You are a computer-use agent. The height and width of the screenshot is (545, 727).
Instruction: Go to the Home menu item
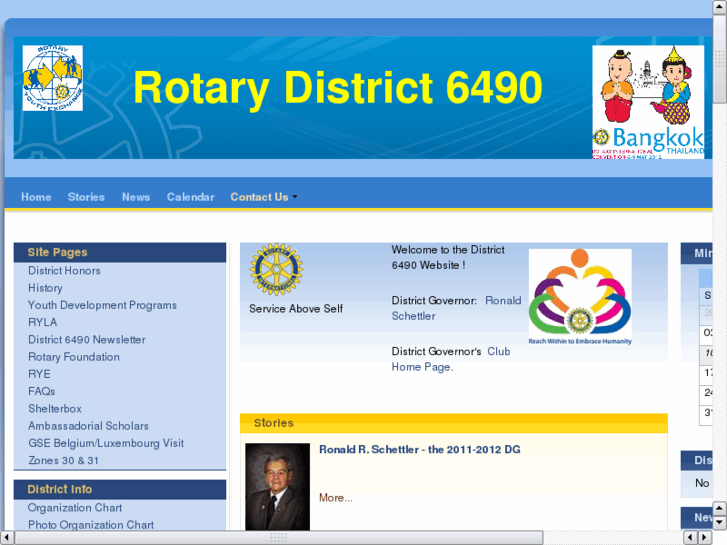tap(36, 197)
